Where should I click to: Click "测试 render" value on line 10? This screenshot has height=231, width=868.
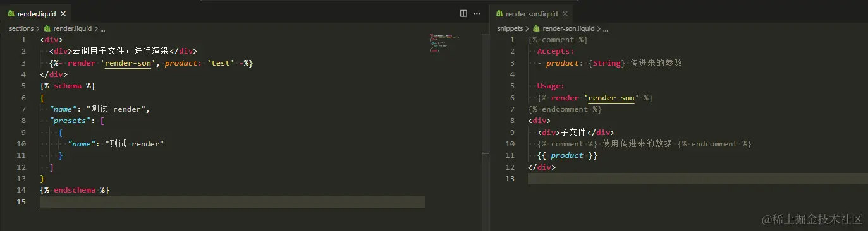pyautogui.click(x=135, y=144)
